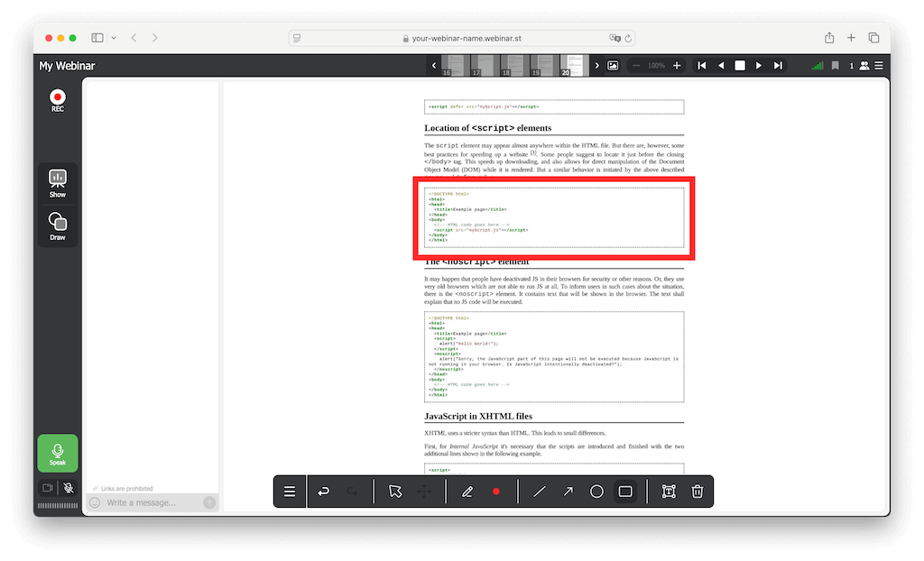Image resolution: width=924 pixels, height=561 pixels.
Task: Toggle the webcam camera icon
Action: click(47, 488)
